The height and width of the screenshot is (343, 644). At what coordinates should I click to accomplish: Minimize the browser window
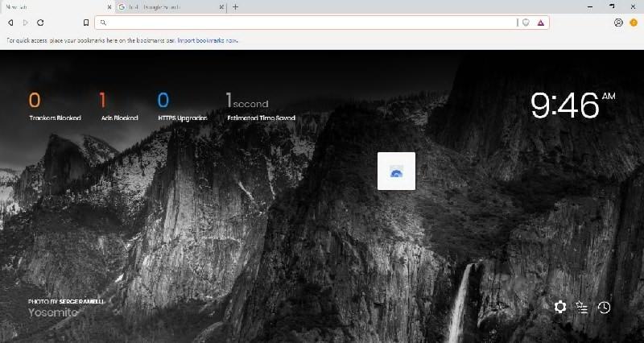coord(590,7)
